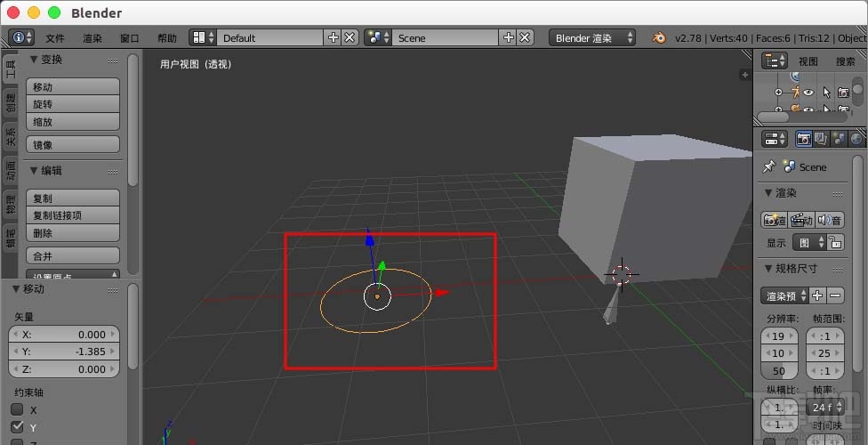The height and width of the screenshot is (445, 868).
Task: Click the Scene datablock icon in properties
Action: click(x=790, y=166)
